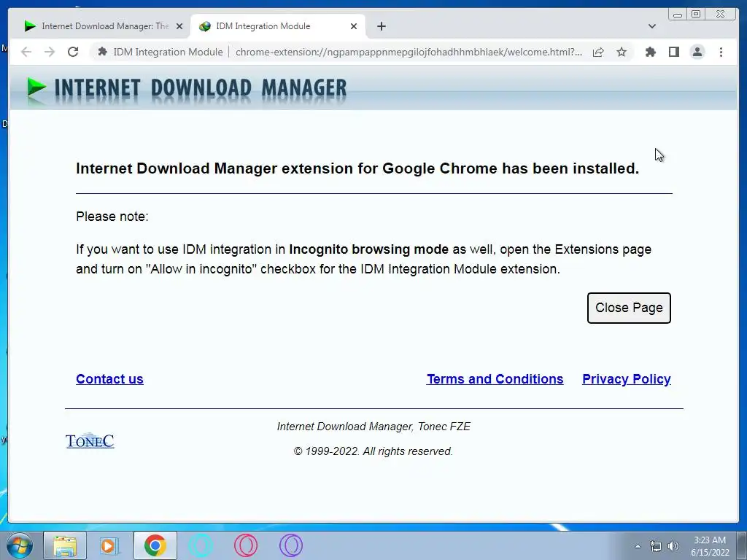
Task: Select the IDM Integration Module tab
Action: (x=278, y=26)
